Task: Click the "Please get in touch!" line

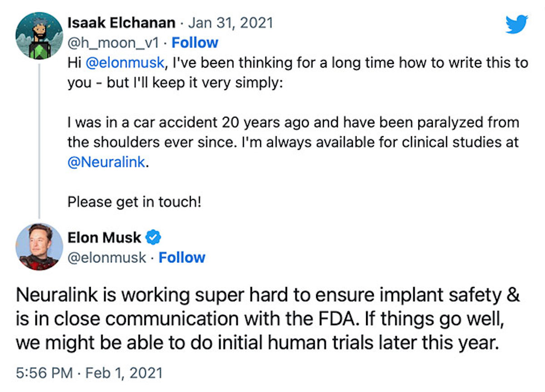Action: (134, 201)
